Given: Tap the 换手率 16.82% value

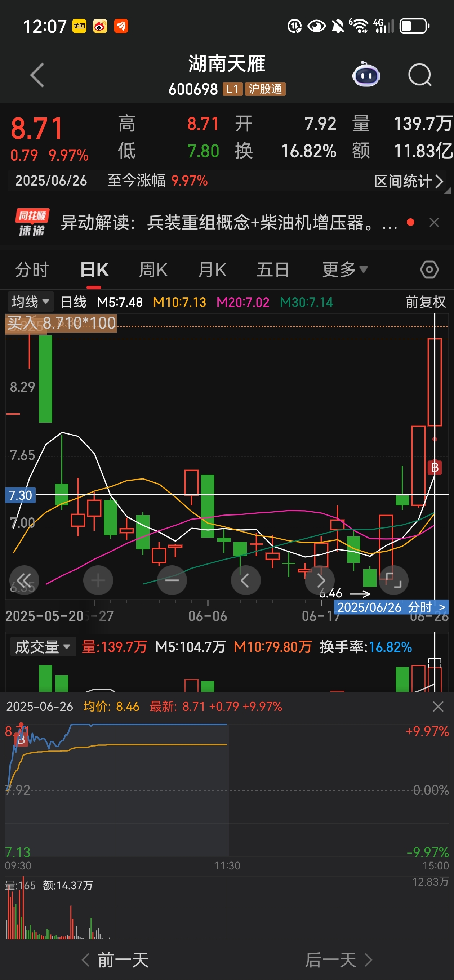Looking at the screenshot, I should (x=366, y=647).
